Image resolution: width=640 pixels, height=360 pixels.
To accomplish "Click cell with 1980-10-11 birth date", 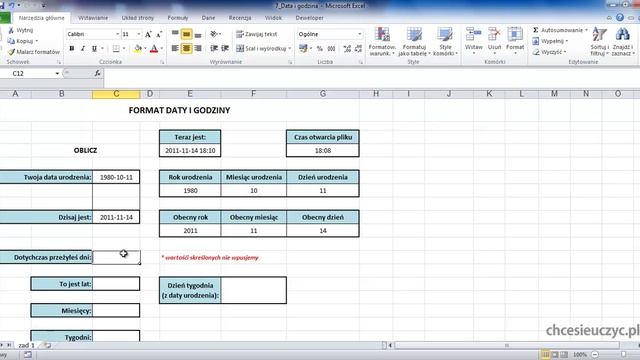I will tap(116, 178).
